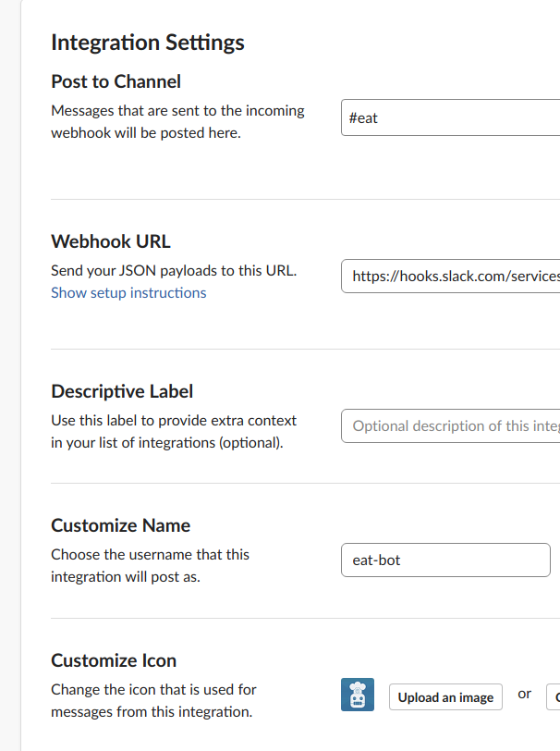Click the Descriptive Label heading

[x=122, y=391]
